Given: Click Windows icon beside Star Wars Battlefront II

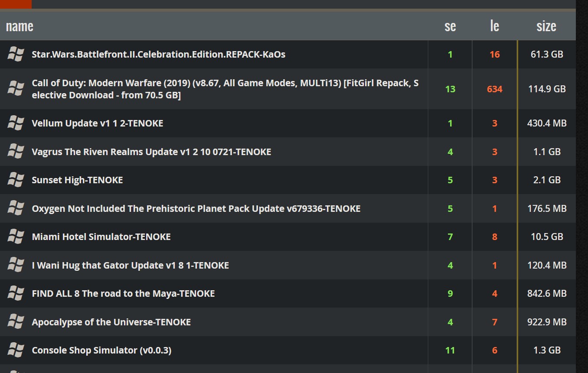Looking at the screenshot, I should click(x=16, y=54).
